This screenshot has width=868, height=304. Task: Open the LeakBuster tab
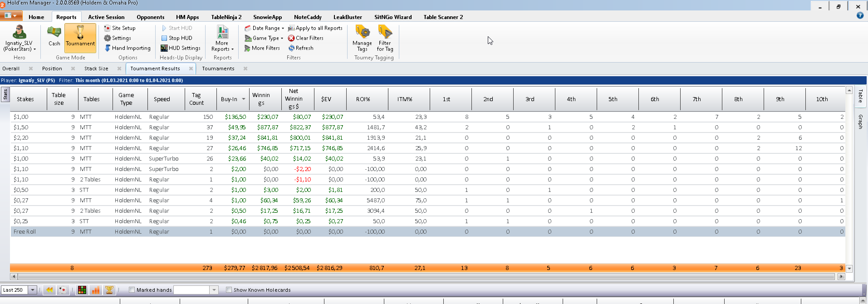(348, 17)
